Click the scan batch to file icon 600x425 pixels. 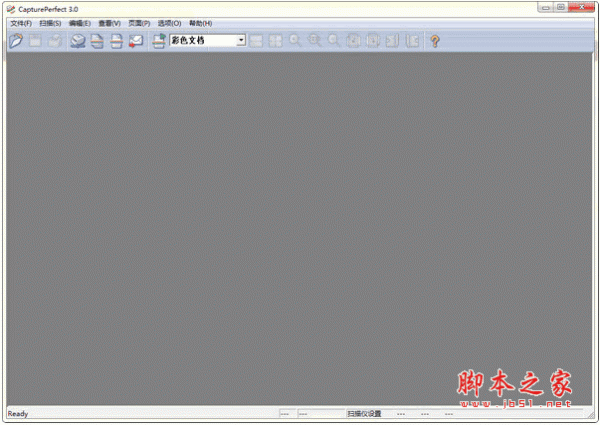[x=97, y=41]
